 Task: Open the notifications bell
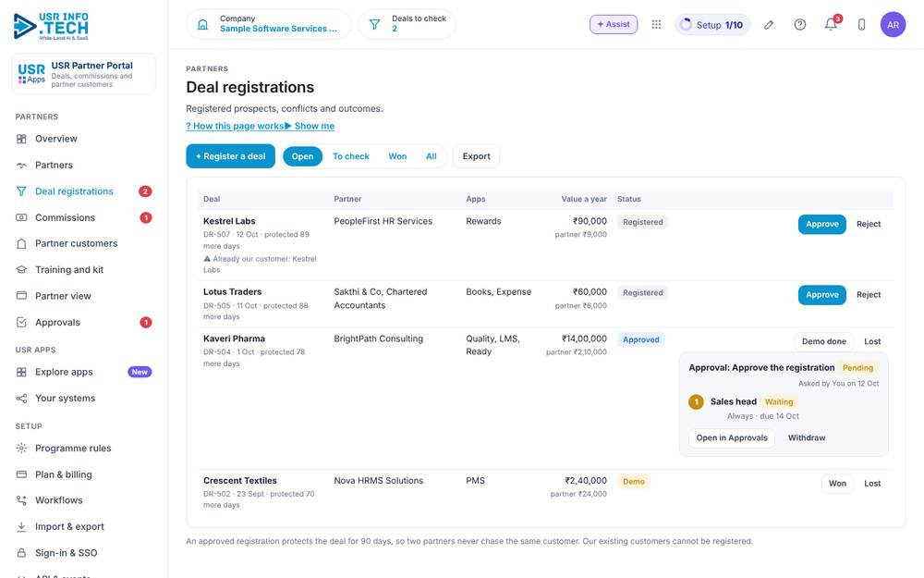point(831,24)
